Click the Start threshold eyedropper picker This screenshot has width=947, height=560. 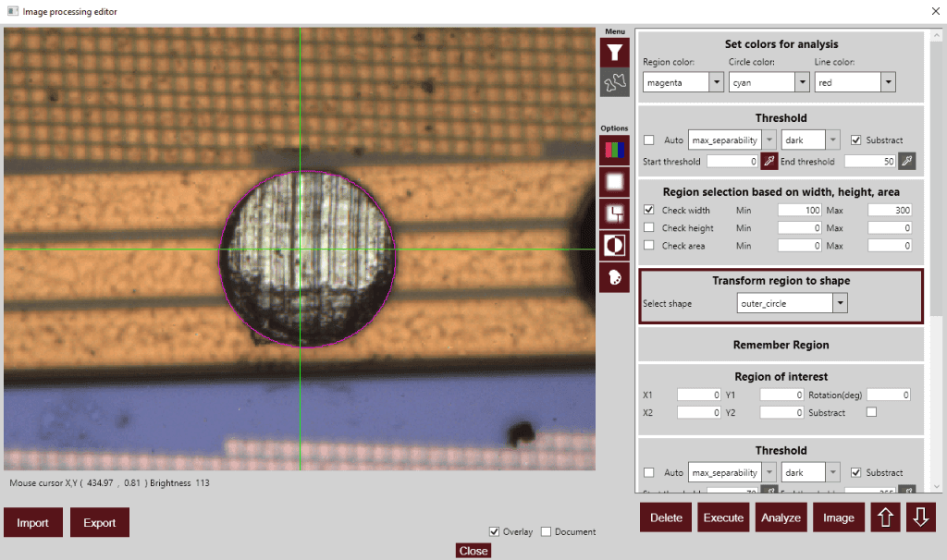(769, 162)
